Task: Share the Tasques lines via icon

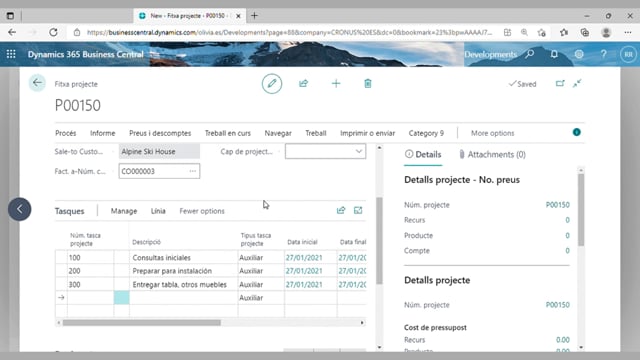Action: point(341,211)
